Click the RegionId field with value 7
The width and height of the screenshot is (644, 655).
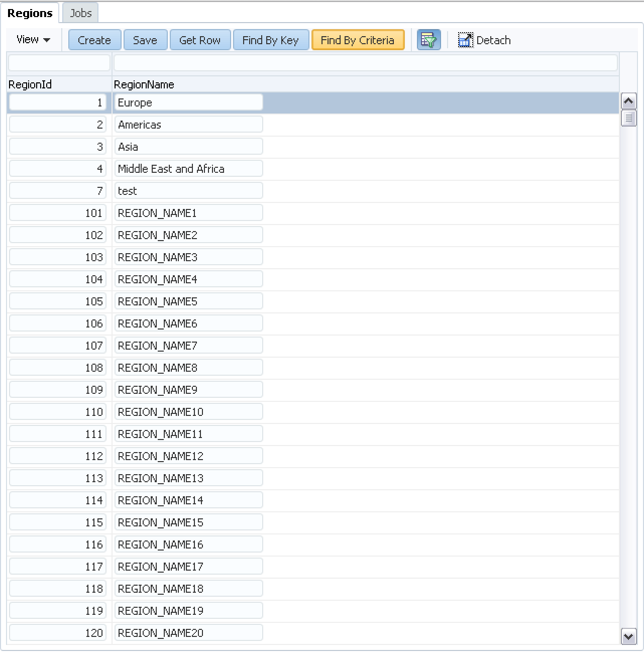[x=58, y=191]
